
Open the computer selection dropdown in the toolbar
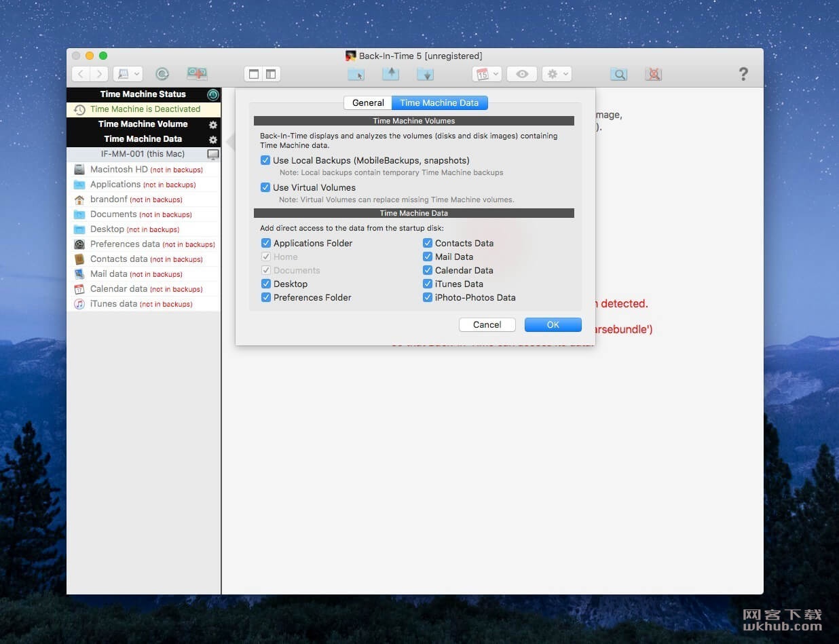[128, 74]
